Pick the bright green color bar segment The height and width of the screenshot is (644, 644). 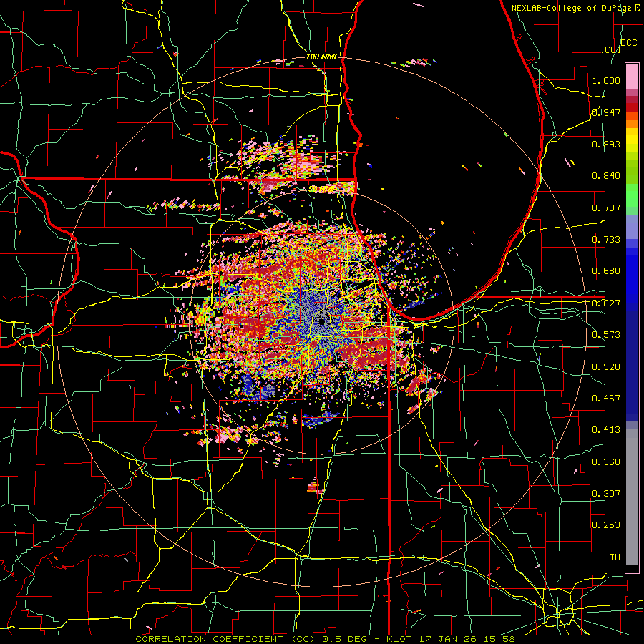pos(632,195)
